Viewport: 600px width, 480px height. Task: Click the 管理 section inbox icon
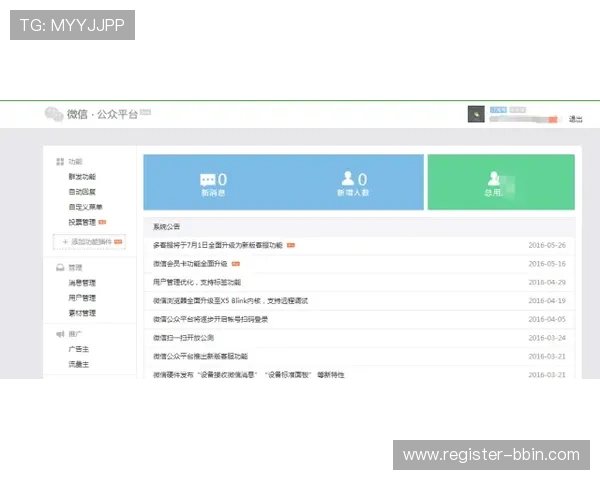60,268
